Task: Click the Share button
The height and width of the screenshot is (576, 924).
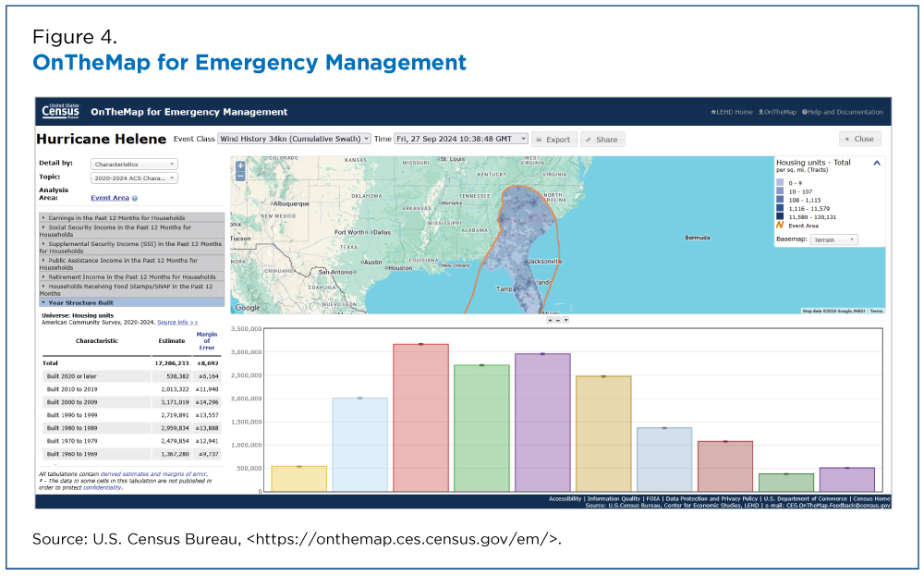Action: tap(602, 139)
